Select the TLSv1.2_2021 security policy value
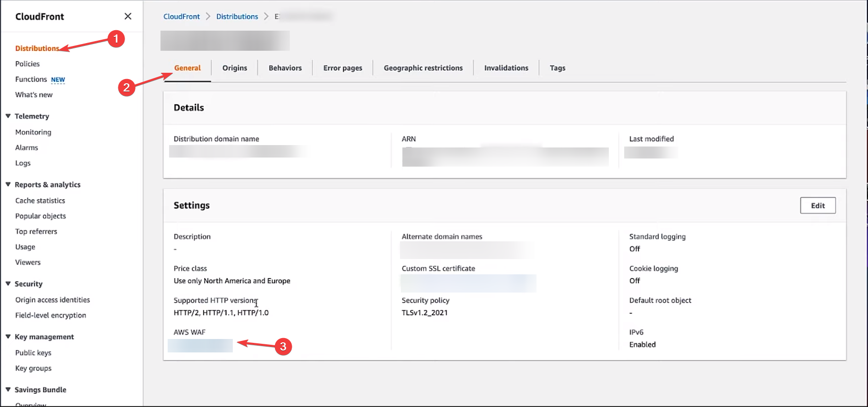Screen dimensions: 868x407 [425, 313]
